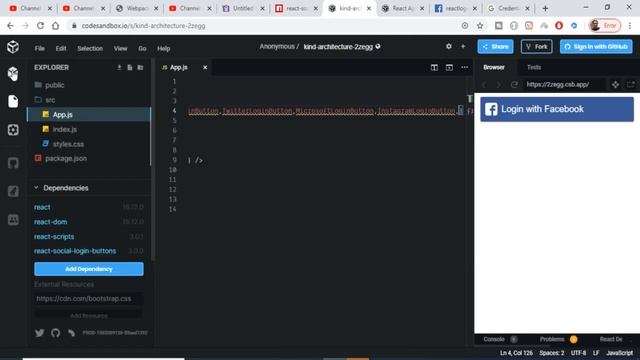This screenshot has width=640, height=360.
Task: Create new file icon in Explorer
Action: (x=130, y=67)
